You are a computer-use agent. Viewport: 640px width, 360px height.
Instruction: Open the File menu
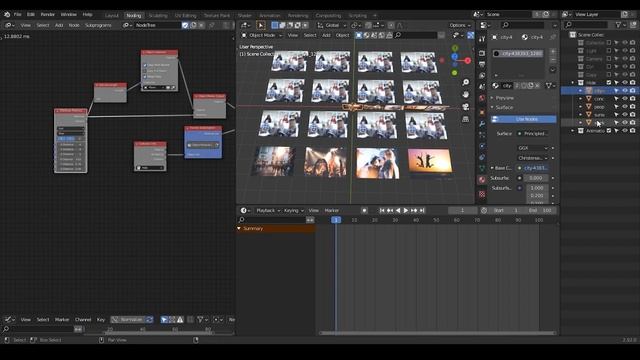[x=18, y=14]
